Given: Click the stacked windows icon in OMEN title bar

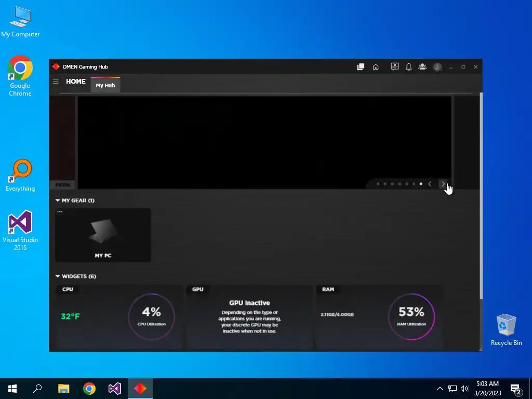Looking at the screenshot, I should pyautogui.click(x=361, y=67).
